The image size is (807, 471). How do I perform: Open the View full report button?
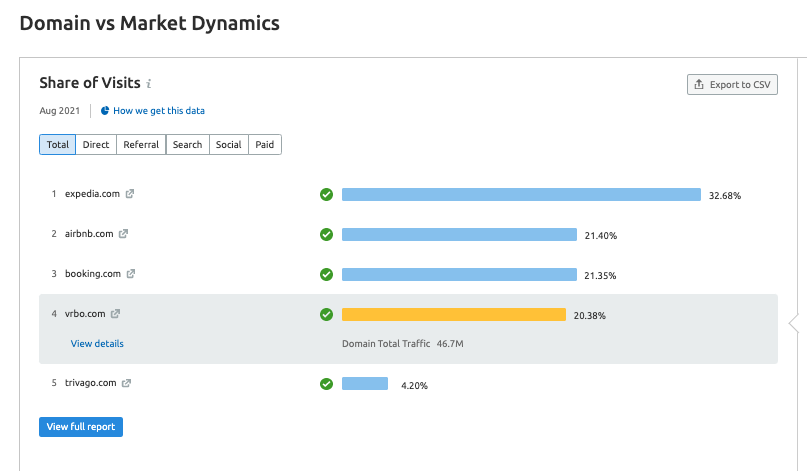81,427
